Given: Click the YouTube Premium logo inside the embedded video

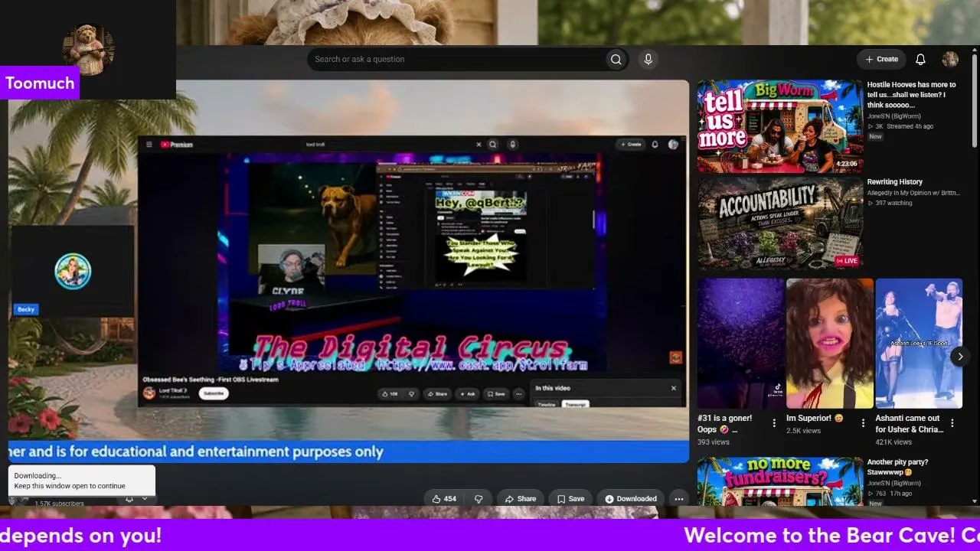Looking at the screenshot, I should pyautogui.click(x=177, y=144).
